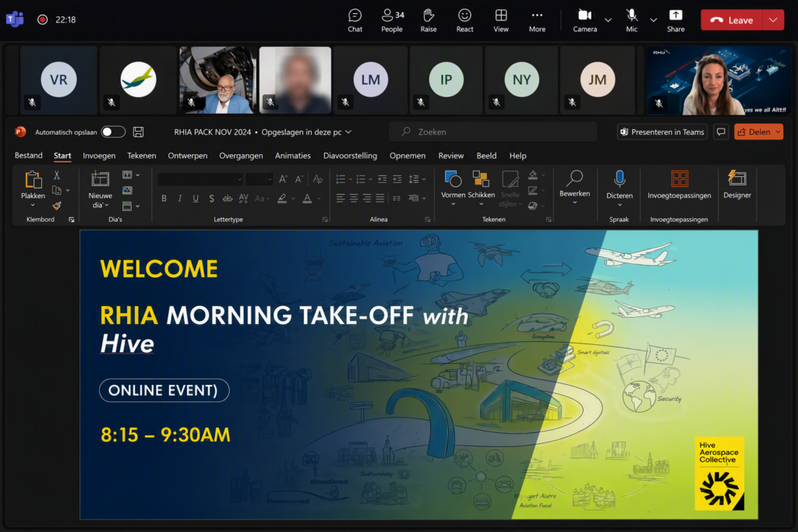Open the Schikken arrange menu
The image size is (798, 532).
481,188
